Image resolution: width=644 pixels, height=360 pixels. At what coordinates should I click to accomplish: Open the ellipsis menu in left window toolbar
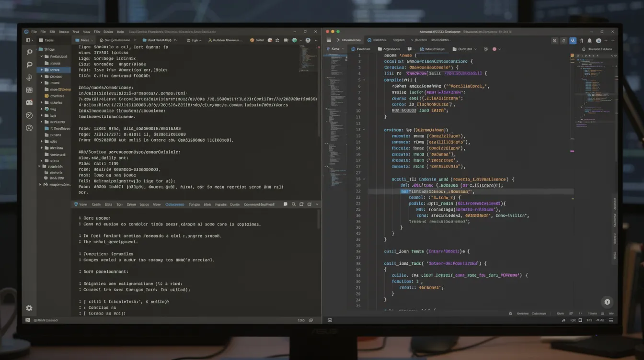coord(315,41)
